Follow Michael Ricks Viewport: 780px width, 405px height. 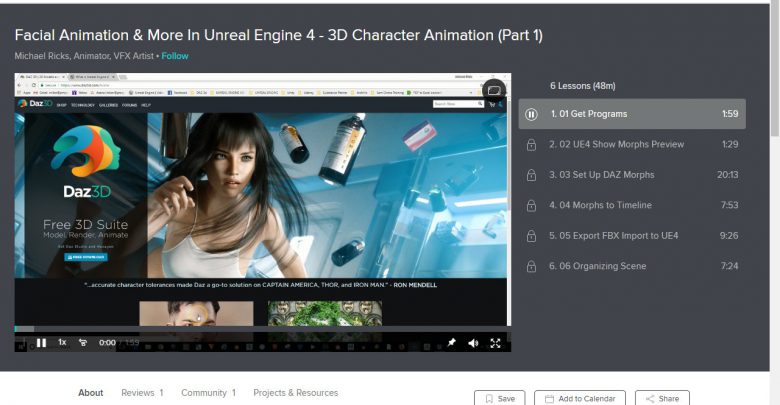point(175,56)
